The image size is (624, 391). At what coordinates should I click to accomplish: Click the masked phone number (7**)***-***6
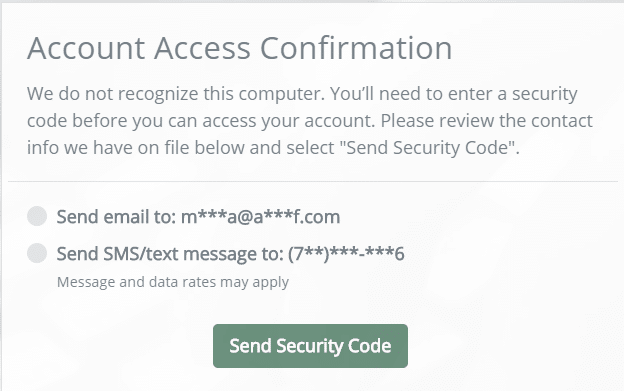coord(346,254)
